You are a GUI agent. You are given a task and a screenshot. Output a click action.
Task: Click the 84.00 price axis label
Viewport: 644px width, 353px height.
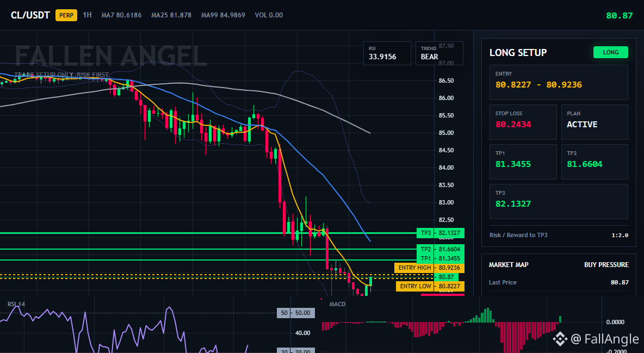(x=446, y=168)
